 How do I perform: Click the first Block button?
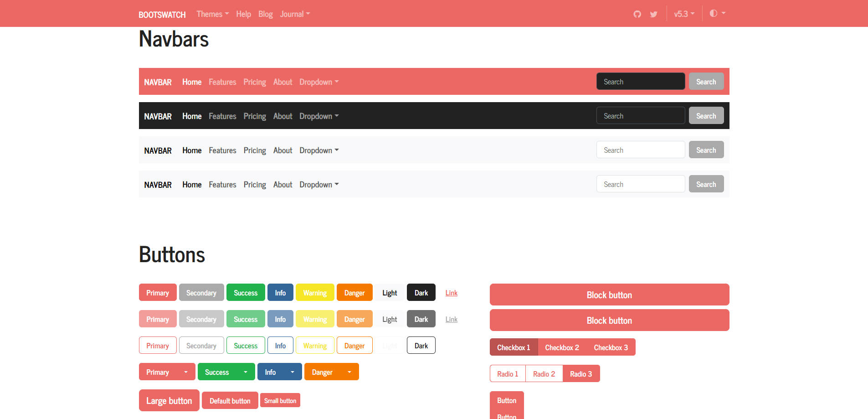[609, 295]
